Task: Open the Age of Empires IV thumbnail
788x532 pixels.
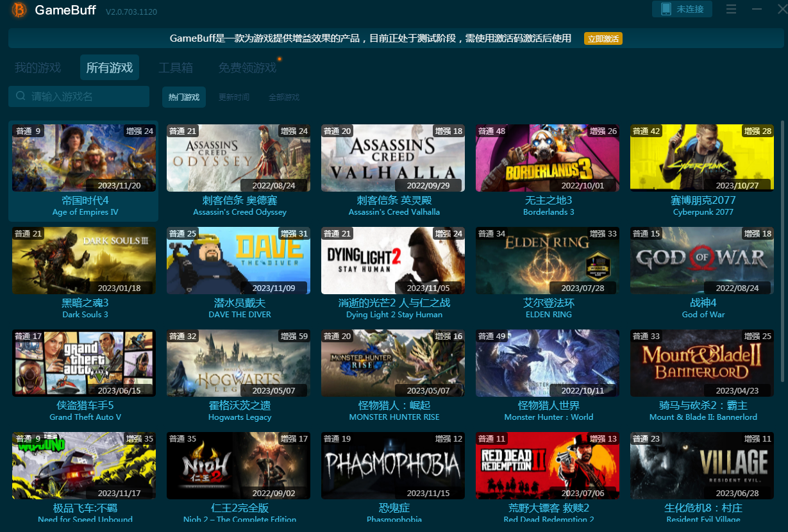Action: pyautogui.click(x=84, y=158)
